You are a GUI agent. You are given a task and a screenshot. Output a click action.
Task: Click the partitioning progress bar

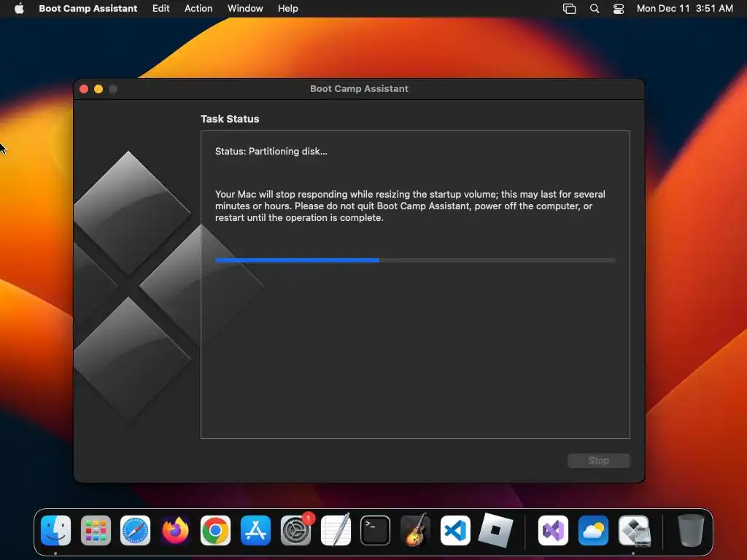(x=415, y=260)
